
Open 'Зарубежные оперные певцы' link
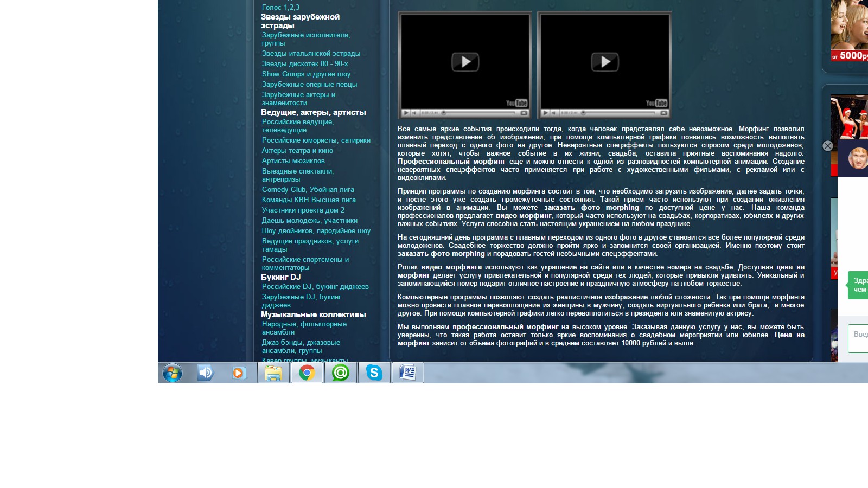(309, 84)
